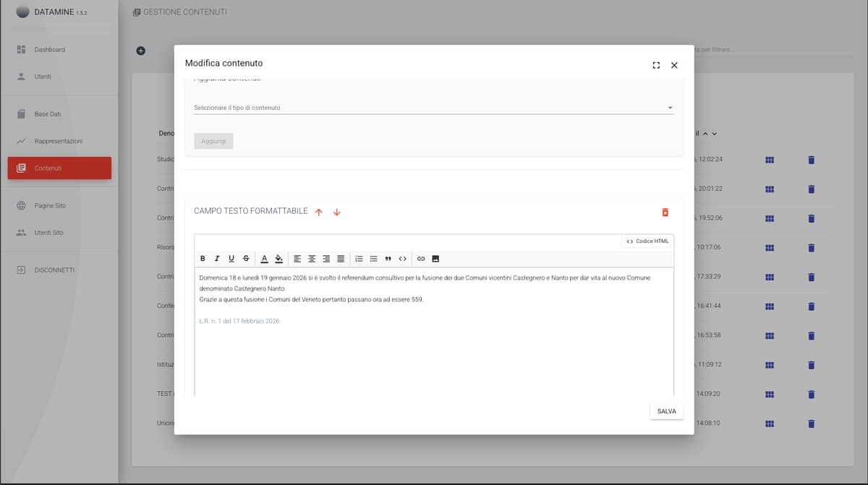Open the grid icon in the 11:09:12 row
868x485 pixels.
coord(770,365)
